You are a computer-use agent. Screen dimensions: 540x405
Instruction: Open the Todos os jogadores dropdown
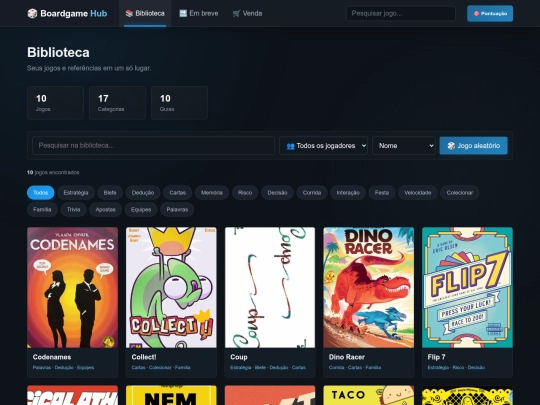(x=323, y=146)
